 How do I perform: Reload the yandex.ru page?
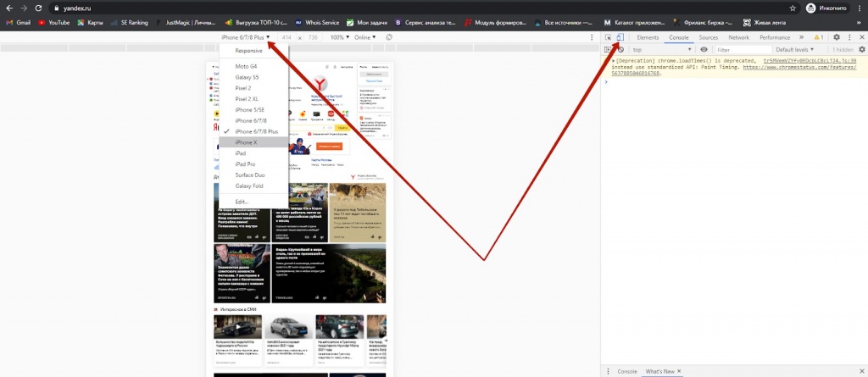(x=38, y=8)
